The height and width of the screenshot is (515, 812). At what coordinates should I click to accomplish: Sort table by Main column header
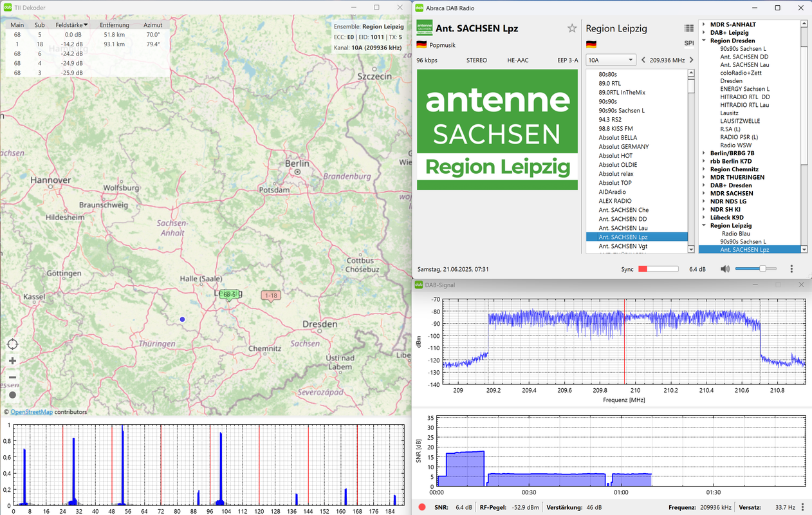pos(17,25)
